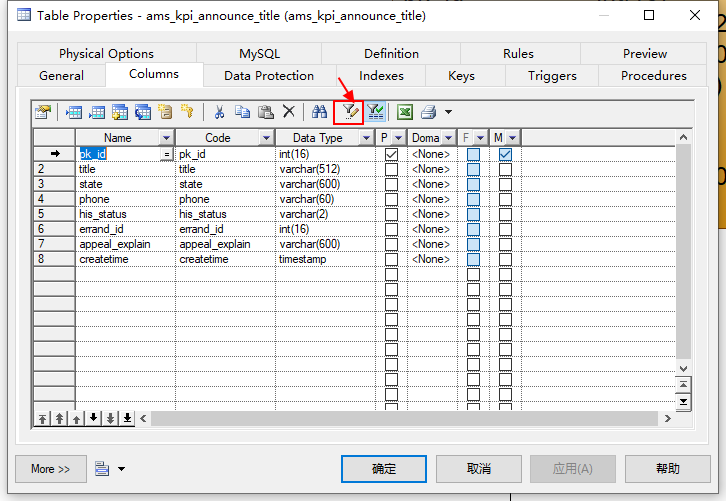Expand dropdown arrow next to dialog menu icon
The image size is (726, 501).
coord(121,469)
